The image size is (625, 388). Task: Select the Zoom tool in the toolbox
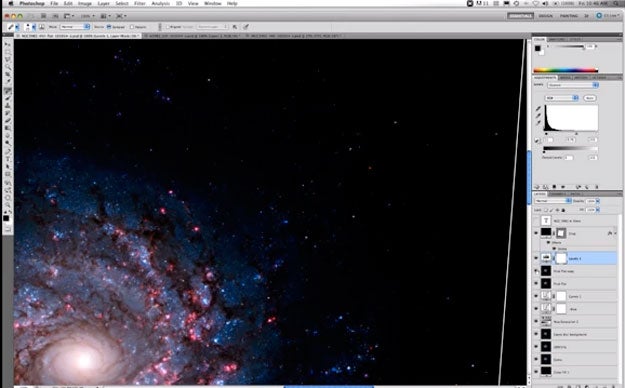8,205
